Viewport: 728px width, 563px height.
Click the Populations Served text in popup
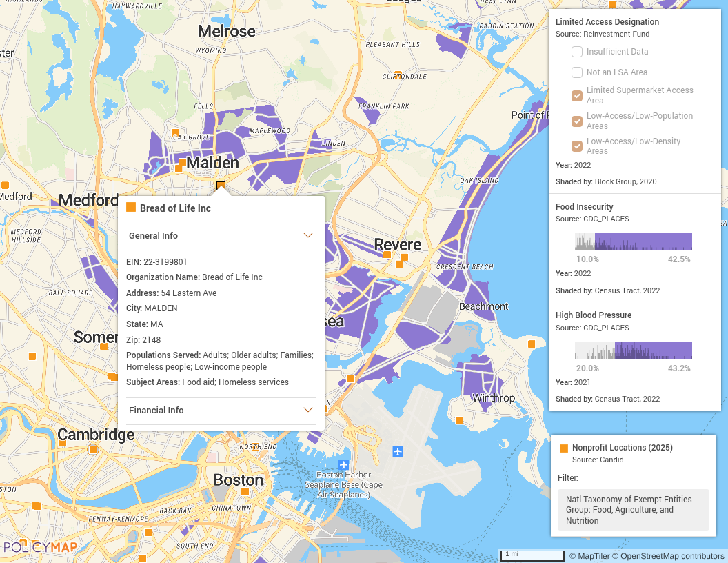tap(220, 361)
